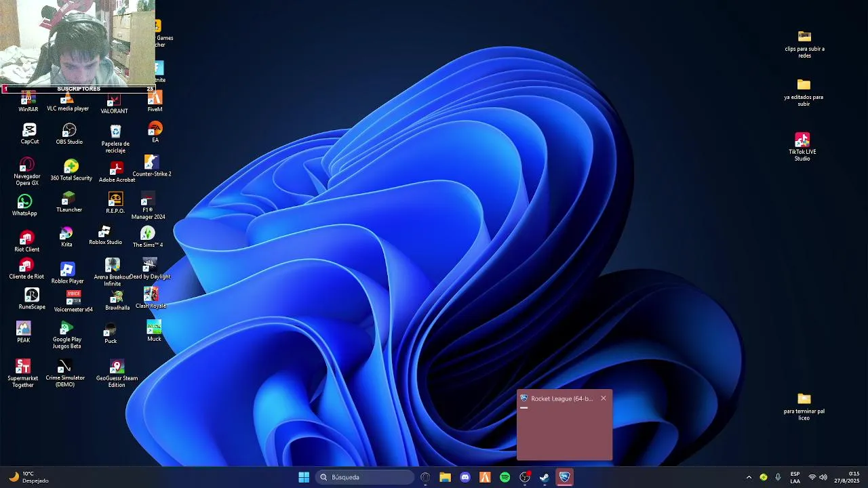Open the volume speaker tray icon
Screen dimensions: 868x488
823,477
